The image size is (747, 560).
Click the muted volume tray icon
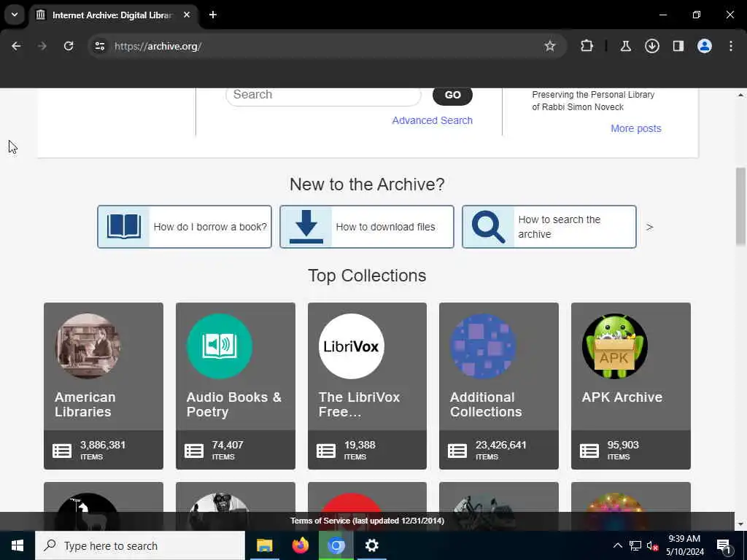click(653, 545)
